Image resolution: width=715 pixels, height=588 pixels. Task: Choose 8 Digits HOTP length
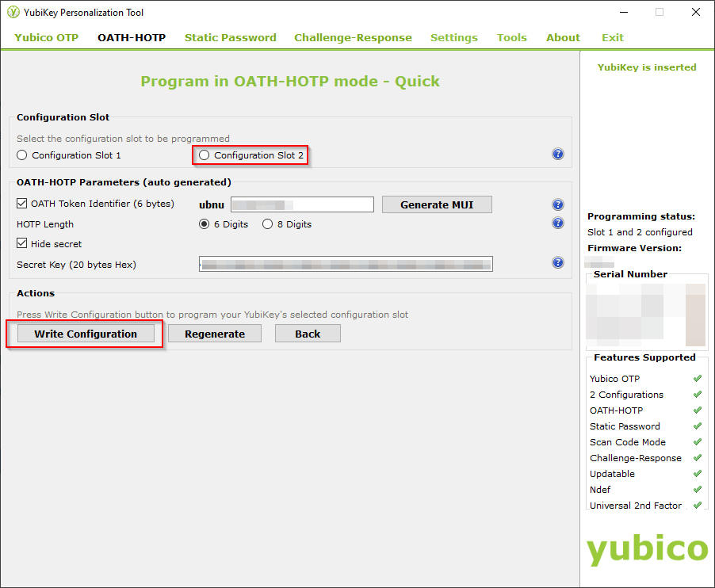(x=267, y=223)
